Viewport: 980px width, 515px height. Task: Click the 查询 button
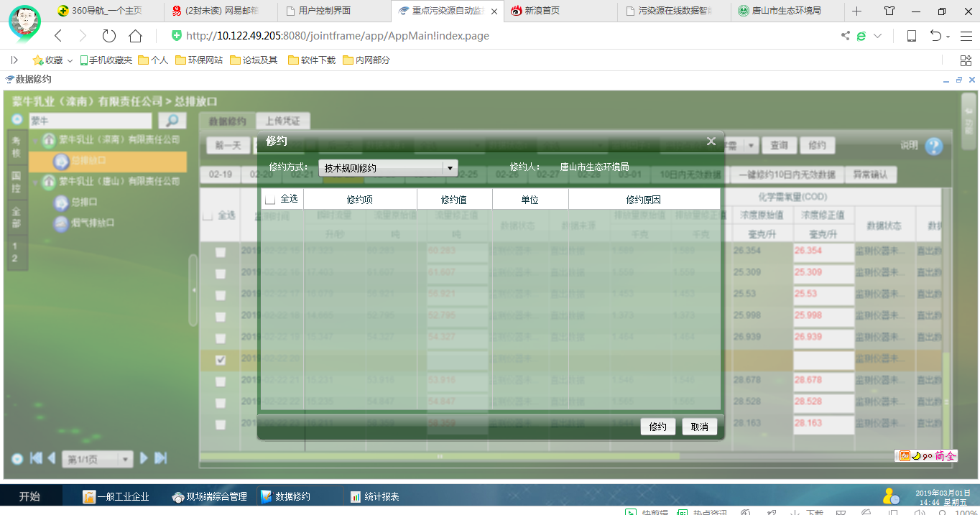click(x=779, y=145)
